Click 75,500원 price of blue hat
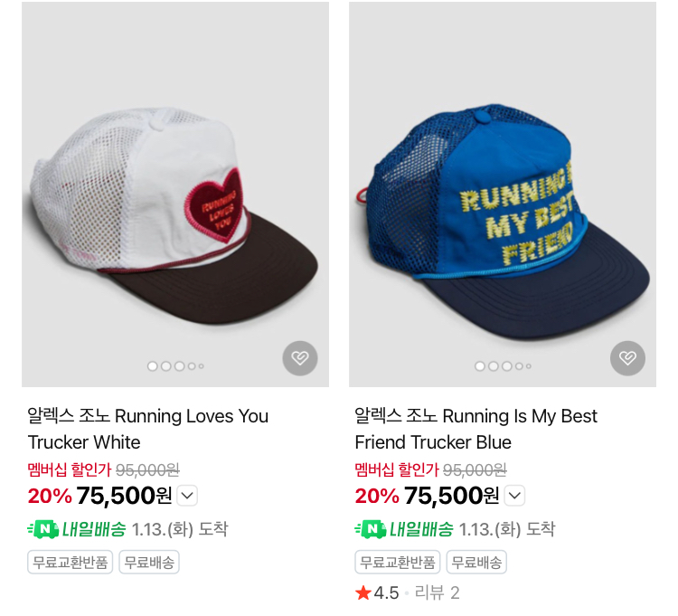The width and height of the screenshot is (678, 616). [x=451, y=496]
